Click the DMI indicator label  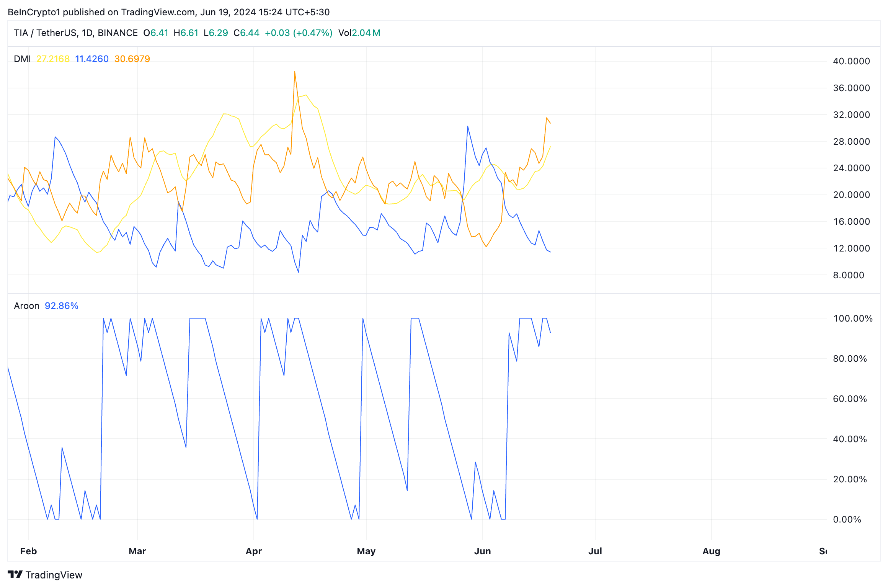coord(22,59)
